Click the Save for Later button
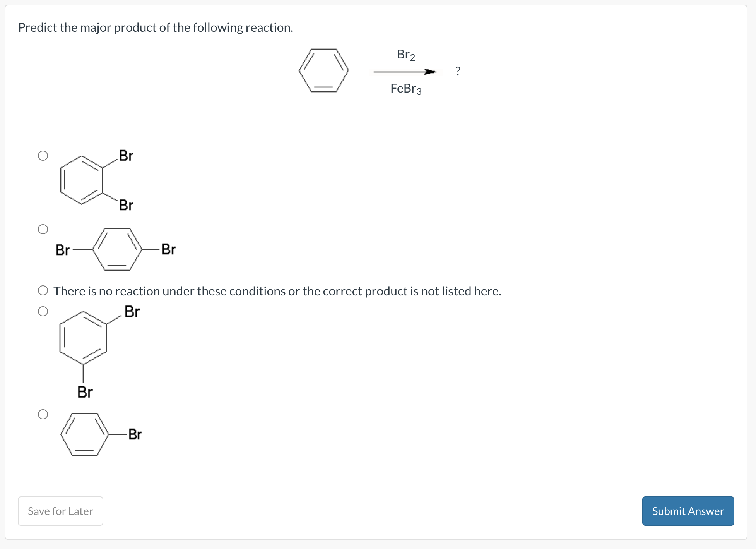 click(60, 511)
